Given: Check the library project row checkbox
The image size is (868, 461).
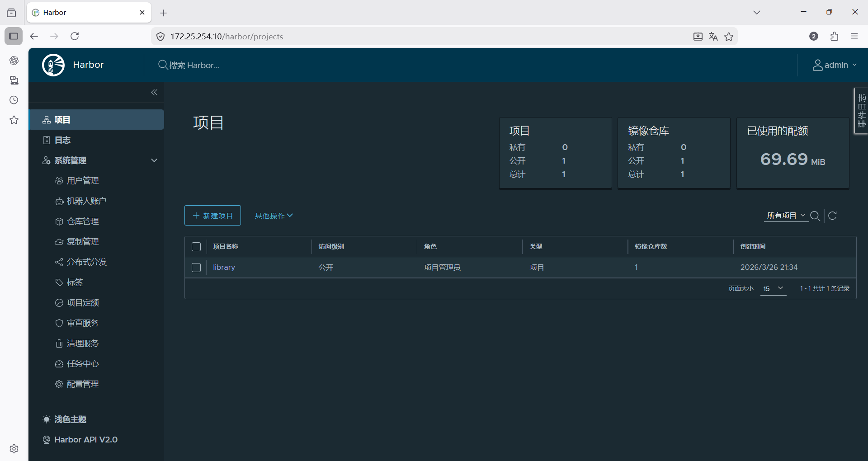Looking at the screenshot, I should tap(196, 268).
